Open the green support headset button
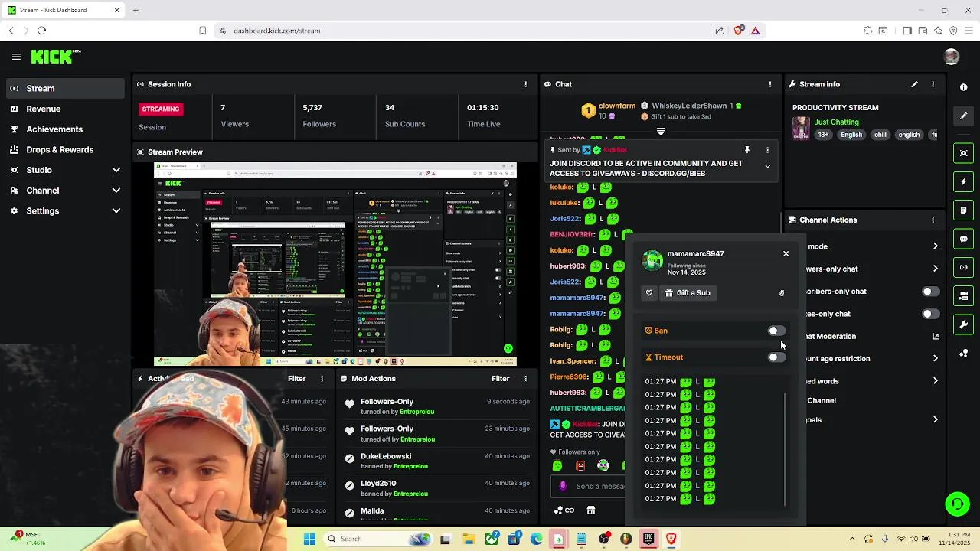The height and width of the screenshot is (551, 980). tap(957, 504)
